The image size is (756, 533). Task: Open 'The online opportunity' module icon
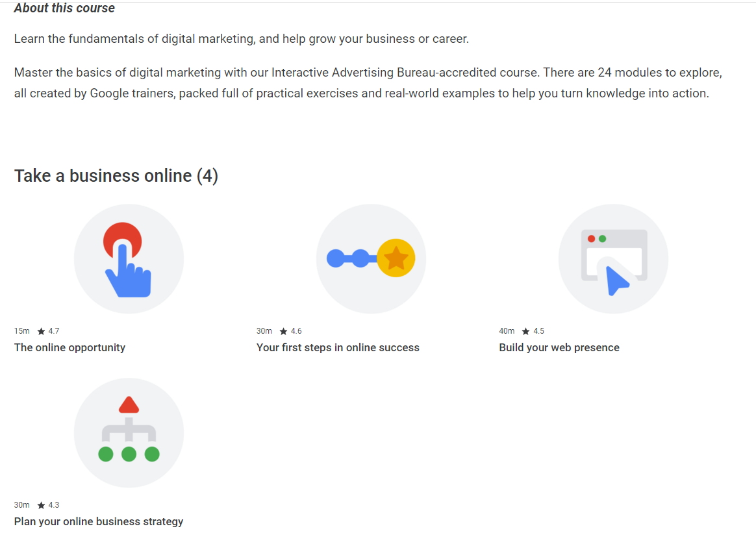tap(129, 258)
